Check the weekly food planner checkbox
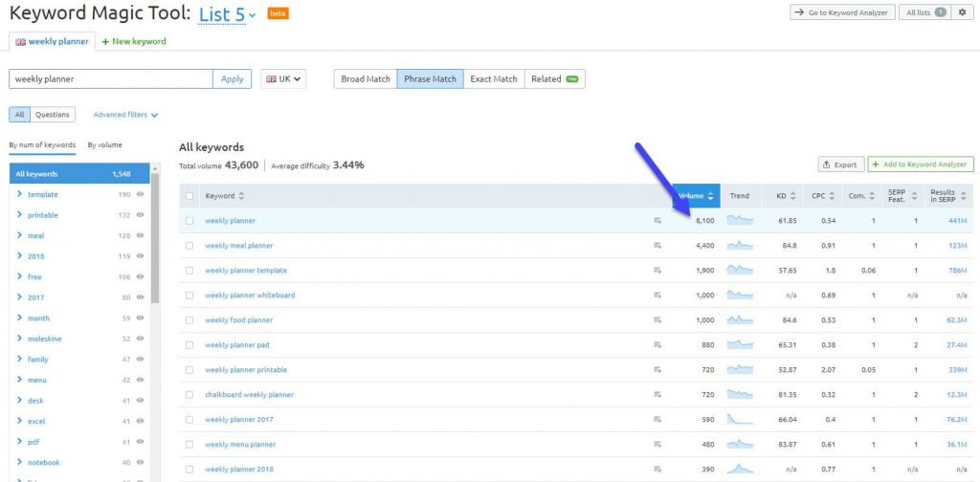Image resolution: width=980 pixels, height=482 pixels. click(189, 320)
